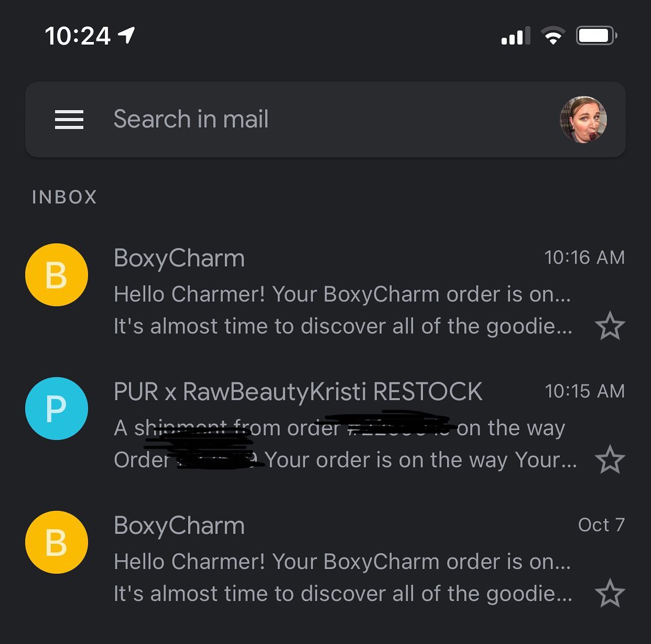Screen dimensions: 651x644
Task: Open the hamburger navigation menu
Action: click(x=69, y=120)
